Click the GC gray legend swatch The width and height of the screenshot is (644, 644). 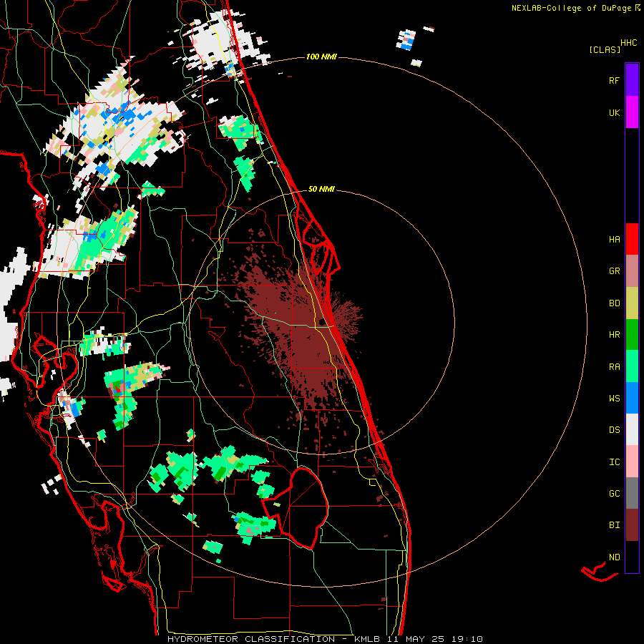point(632,493)
